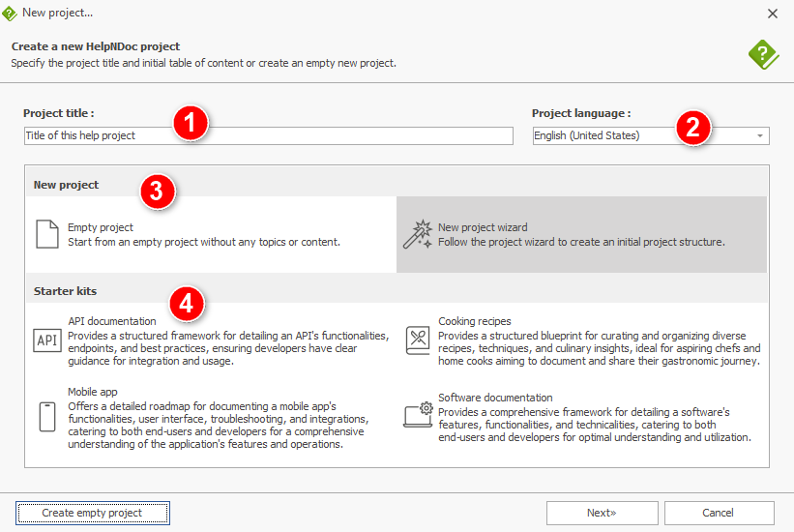Click the New project wizard wand icon
794x532 pixels.
(418, 234)
